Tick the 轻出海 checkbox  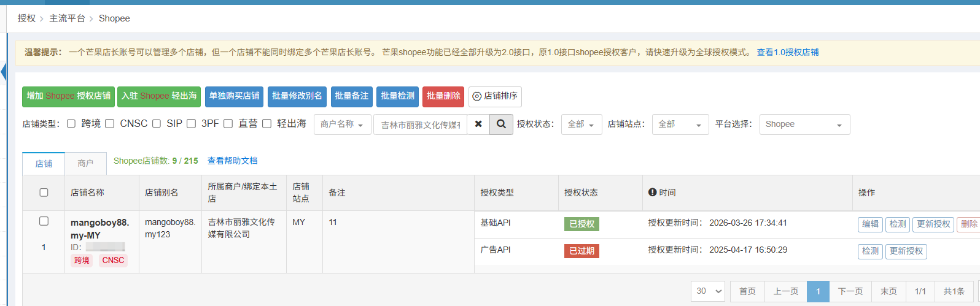point(267,124)
